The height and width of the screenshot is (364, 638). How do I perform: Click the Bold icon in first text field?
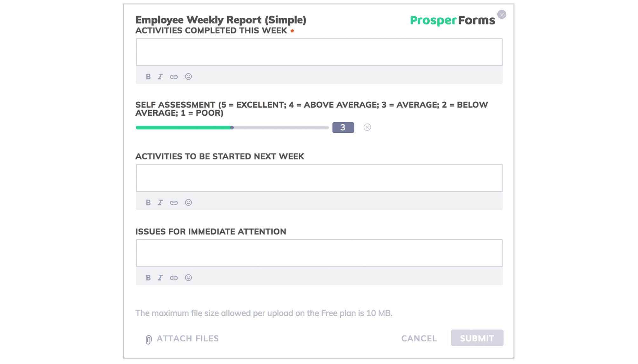point(149,76)
